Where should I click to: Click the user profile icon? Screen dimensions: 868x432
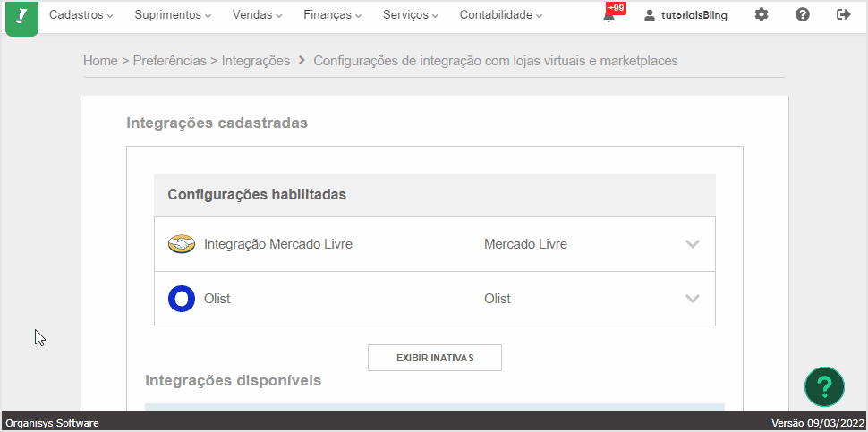tap(650, 15)
